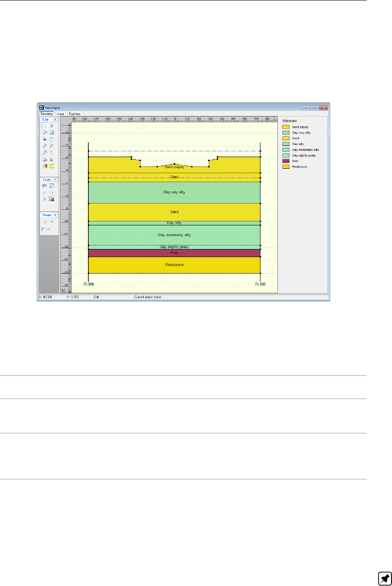
Task: Close the View Input window
Action: tap(323, 108)
